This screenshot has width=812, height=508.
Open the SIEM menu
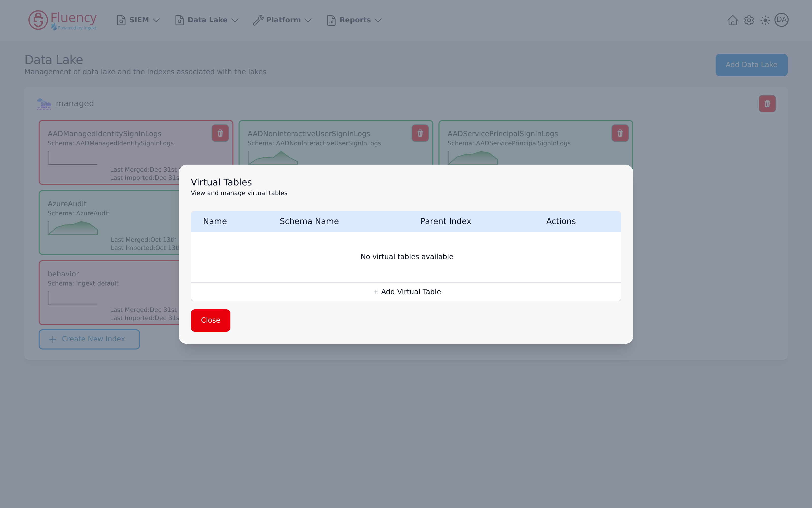tap(138, 20)
